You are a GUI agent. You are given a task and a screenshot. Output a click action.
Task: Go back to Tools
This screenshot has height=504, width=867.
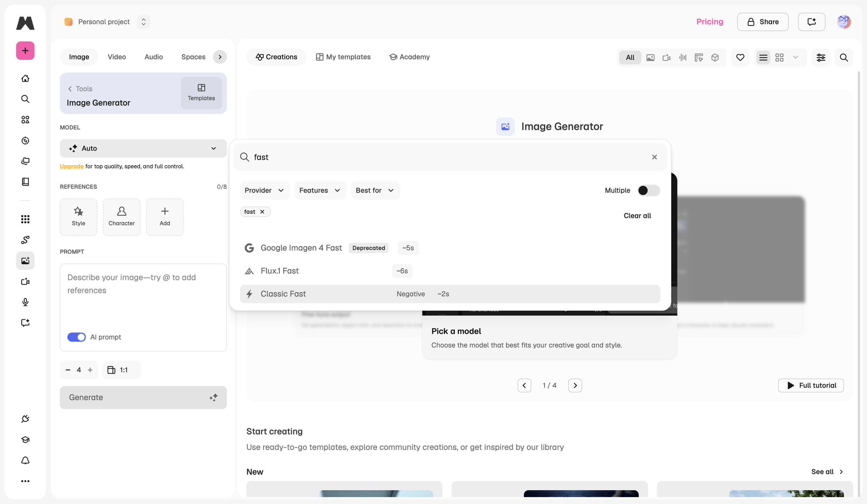(80, 89)
